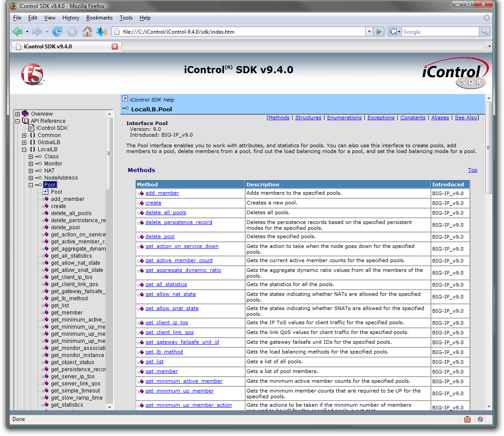The width and height of the screenshot is (504, 436).
Task: Jump to the Methods section link
Action: [279, 118]
